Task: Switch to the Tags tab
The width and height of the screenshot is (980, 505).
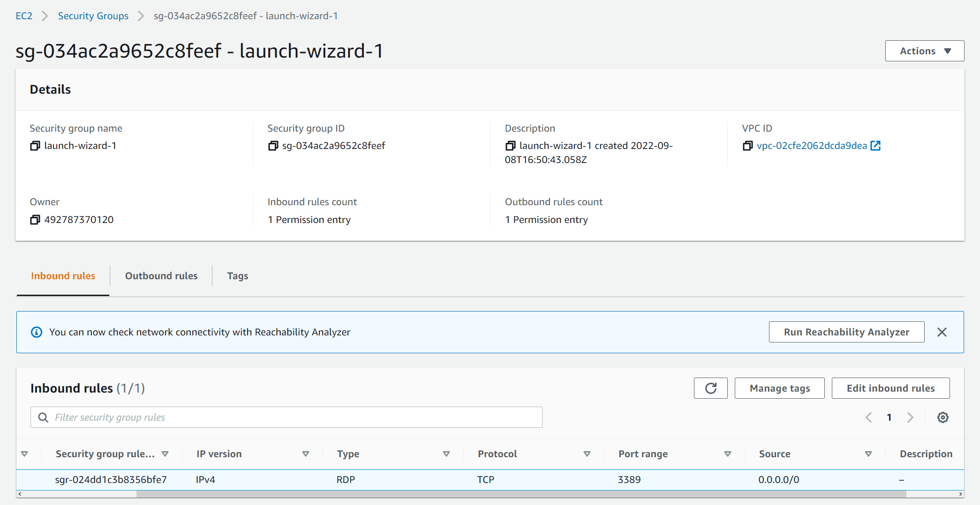Action: click(x=237, y=276)
